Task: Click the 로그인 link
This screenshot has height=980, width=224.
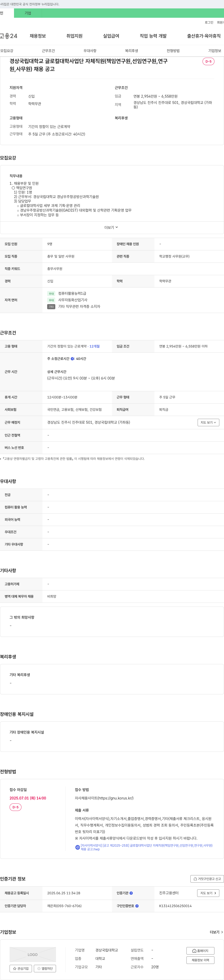Action: [x=209, y=22]
